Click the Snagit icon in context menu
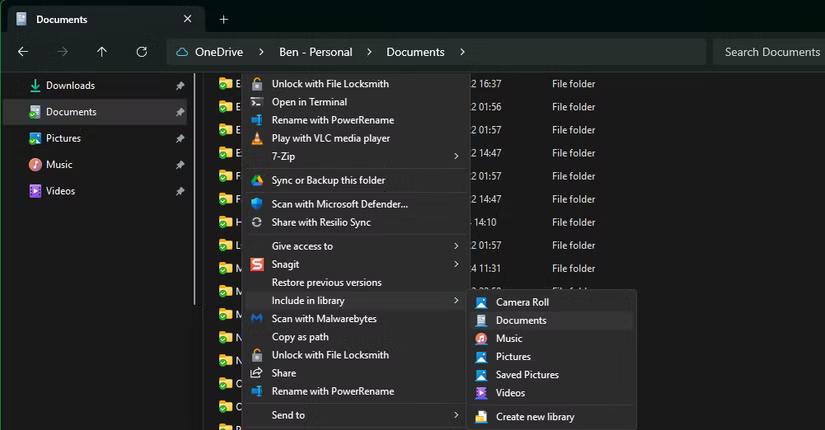 tap(257, 264)
